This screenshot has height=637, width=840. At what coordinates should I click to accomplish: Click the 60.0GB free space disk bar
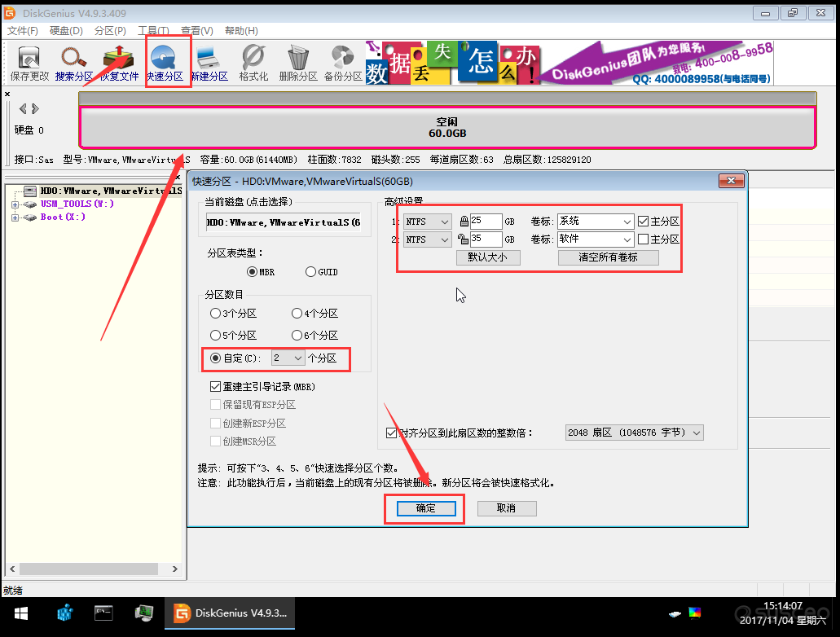(x=447, y=128)
